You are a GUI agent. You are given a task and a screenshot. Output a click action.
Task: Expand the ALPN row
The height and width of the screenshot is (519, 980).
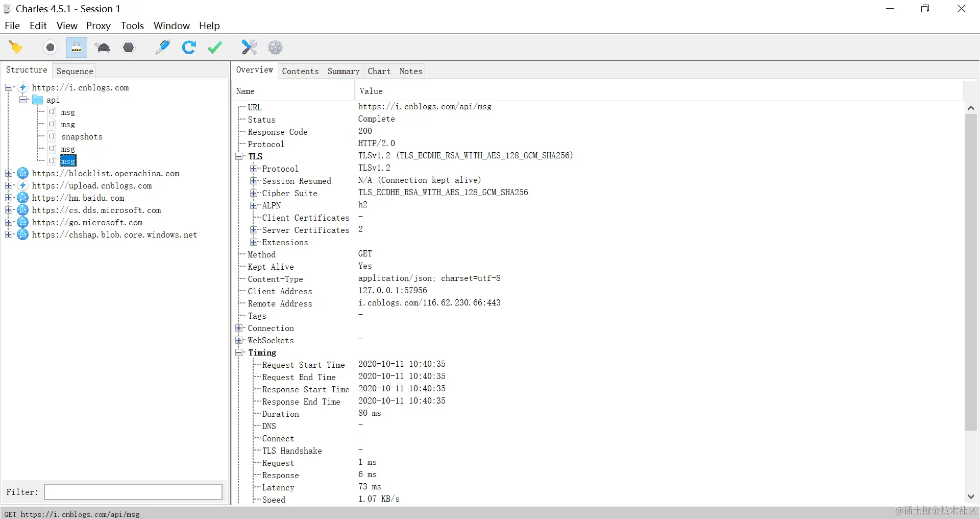pyautogui.click(x=253, y=205)
